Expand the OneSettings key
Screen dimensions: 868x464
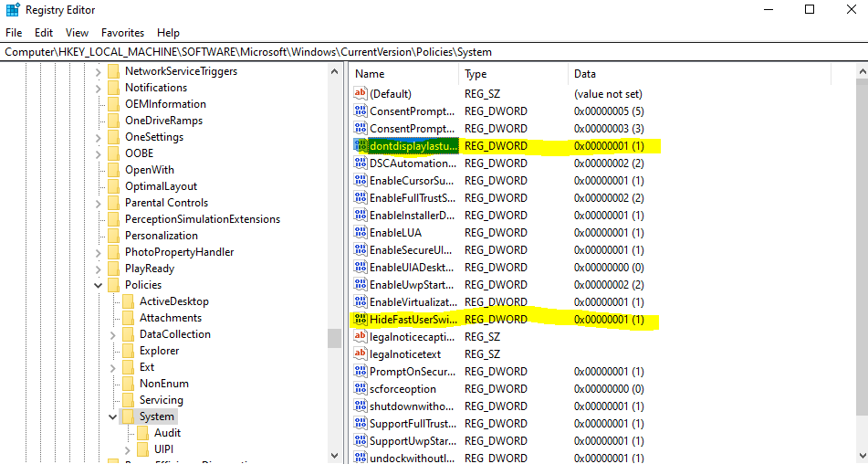point(99,137)
